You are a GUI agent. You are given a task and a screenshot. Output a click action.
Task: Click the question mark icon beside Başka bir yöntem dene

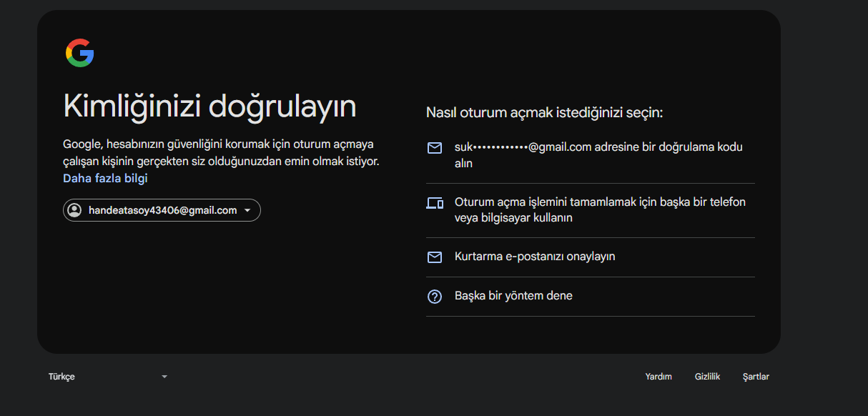click(x=435, y=296)
